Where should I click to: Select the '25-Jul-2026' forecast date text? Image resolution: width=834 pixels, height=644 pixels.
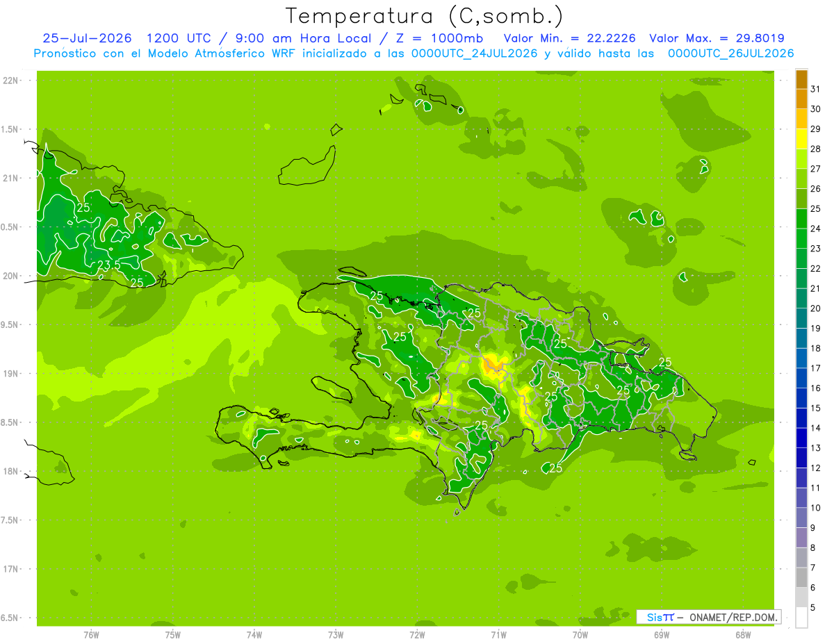click(88, 38)
